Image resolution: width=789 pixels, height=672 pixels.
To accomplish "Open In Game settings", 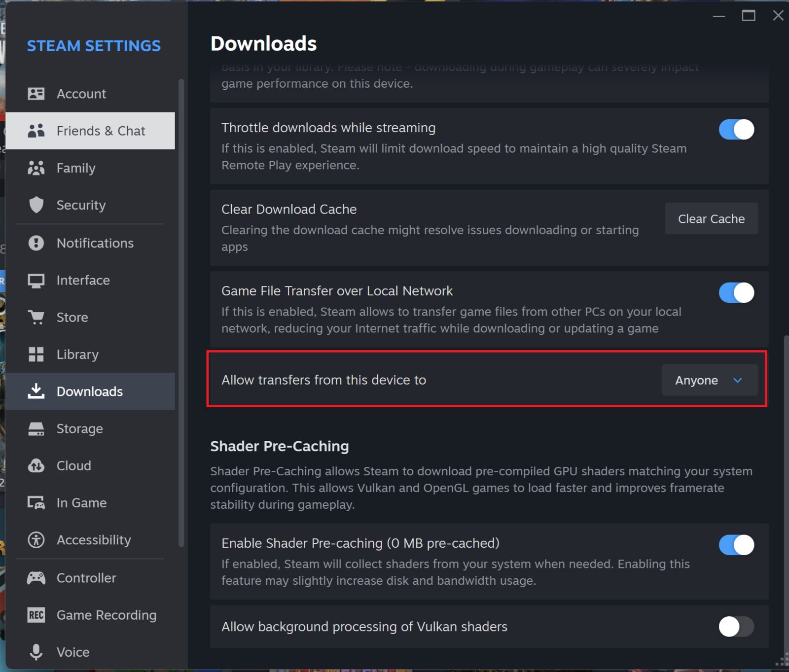I will [x=90, y=503].
